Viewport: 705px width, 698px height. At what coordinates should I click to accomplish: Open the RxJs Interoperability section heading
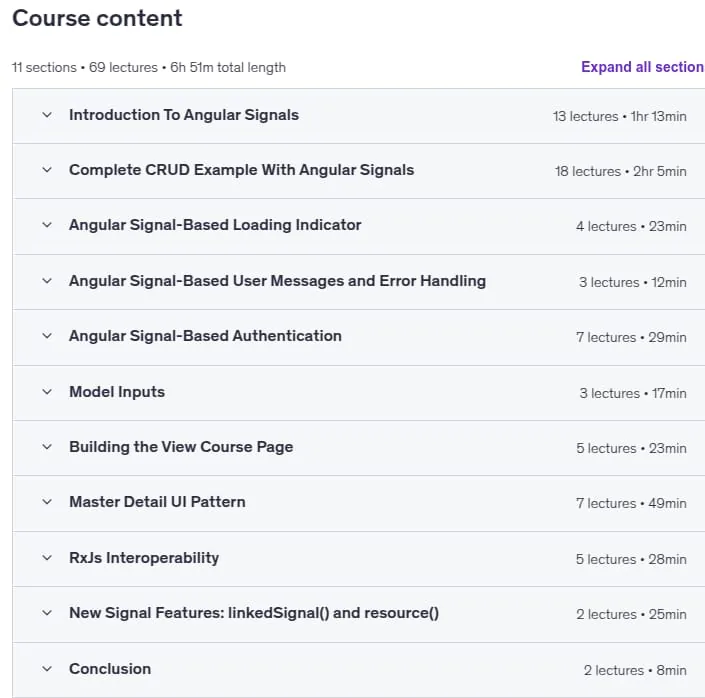tap(144, 558)
